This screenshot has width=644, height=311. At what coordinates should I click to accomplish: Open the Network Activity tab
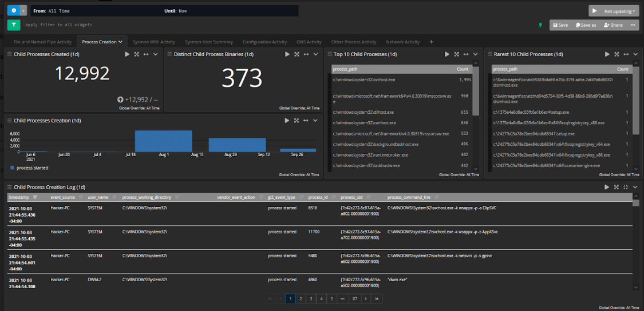pyautogui.click(x=403, y=42)
